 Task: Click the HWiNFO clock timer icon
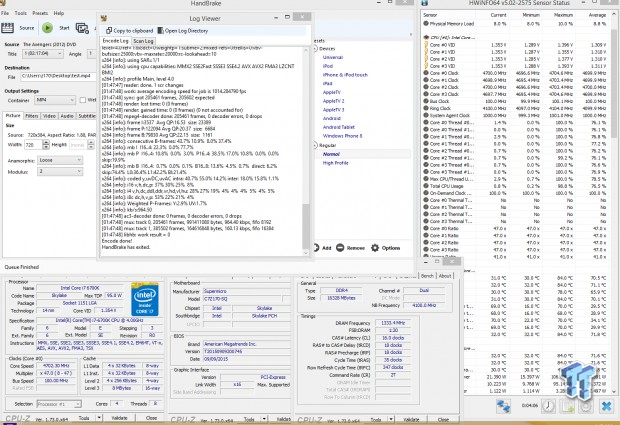[x=548, y=406]
